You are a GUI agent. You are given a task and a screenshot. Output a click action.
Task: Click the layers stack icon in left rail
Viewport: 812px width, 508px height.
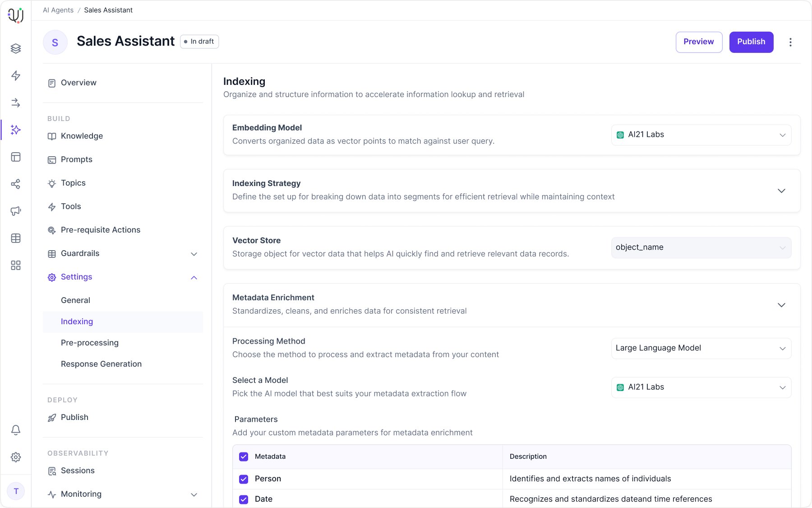pos(16,49)
